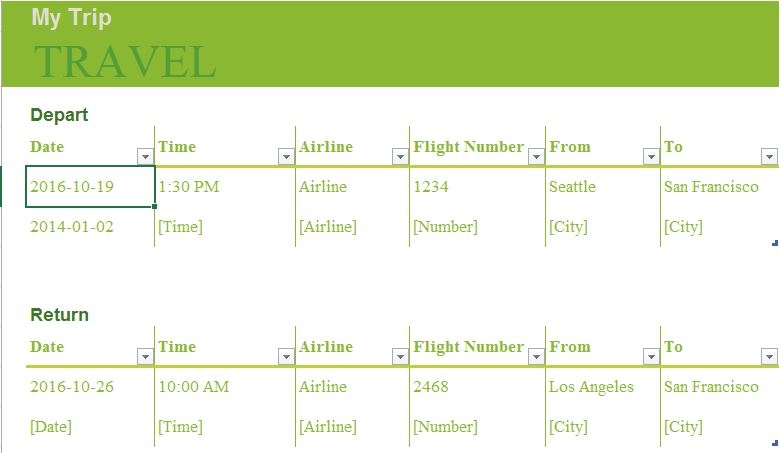The image size is (781, 453).
Task: Expand the Return Flight Number filter
Action: (536, 357)
